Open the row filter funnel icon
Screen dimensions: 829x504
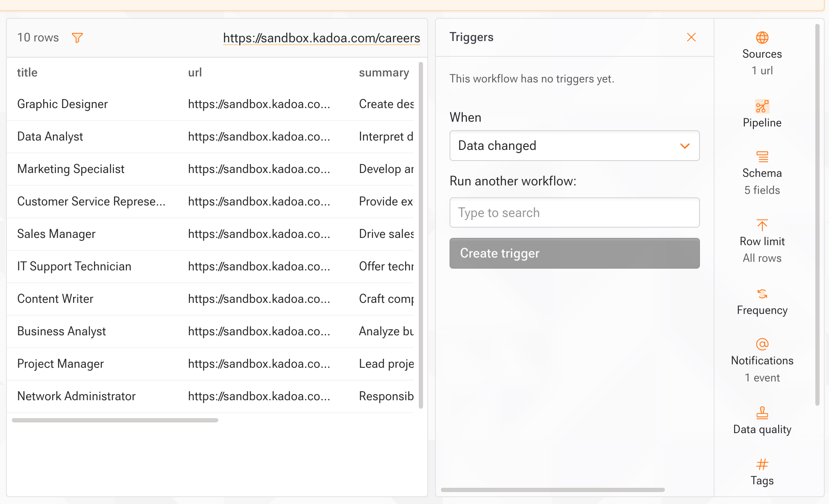click(77, 38)
